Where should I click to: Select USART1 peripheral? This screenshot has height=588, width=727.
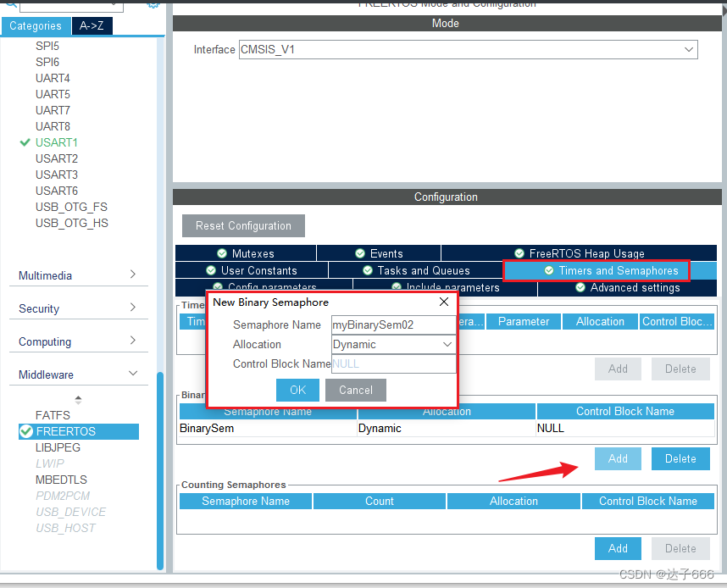[57, 142]
